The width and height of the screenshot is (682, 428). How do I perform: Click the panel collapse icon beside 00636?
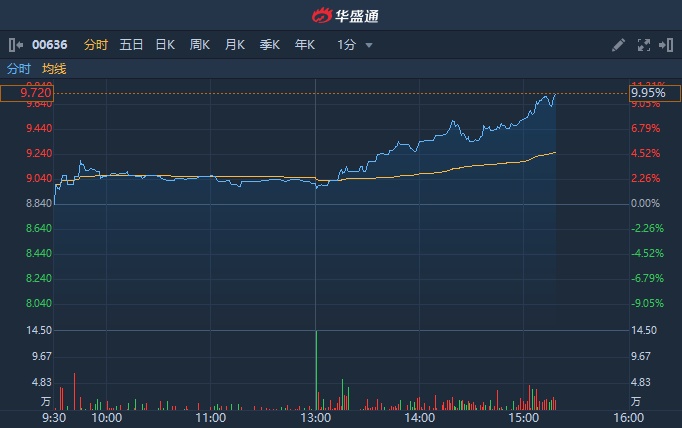pyautogui.click(x=15, y=45)
